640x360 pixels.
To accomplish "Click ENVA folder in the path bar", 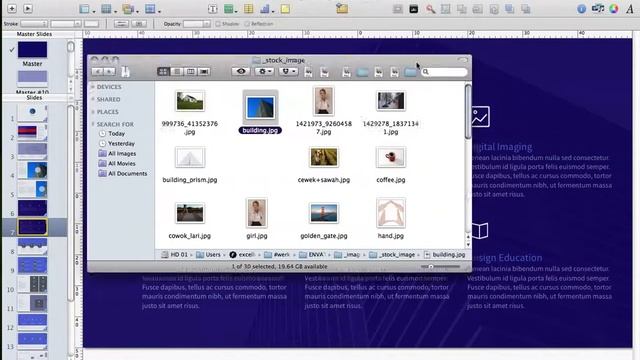I will [x=312, y=254].
